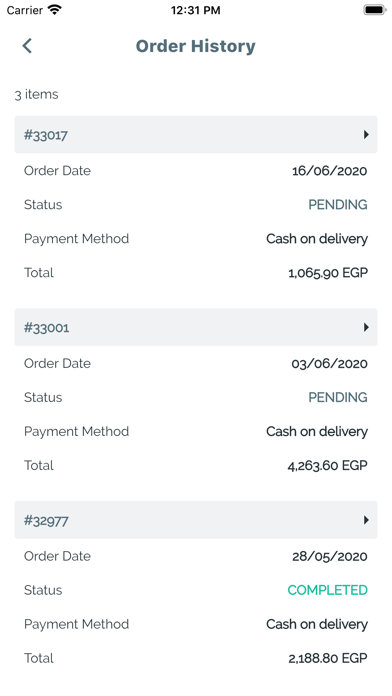Click the Order History title
Screen dimensions: 392x696
195,46
